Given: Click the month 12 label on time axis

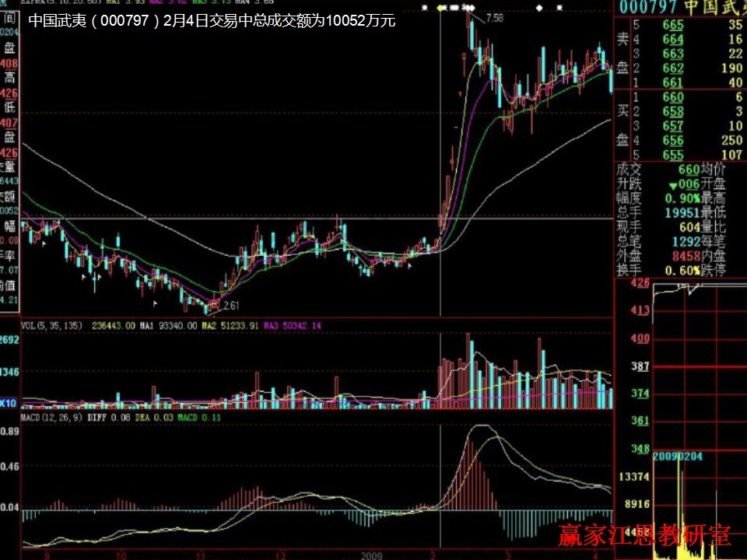Looking at the screenshot, I should coord(282,555).
